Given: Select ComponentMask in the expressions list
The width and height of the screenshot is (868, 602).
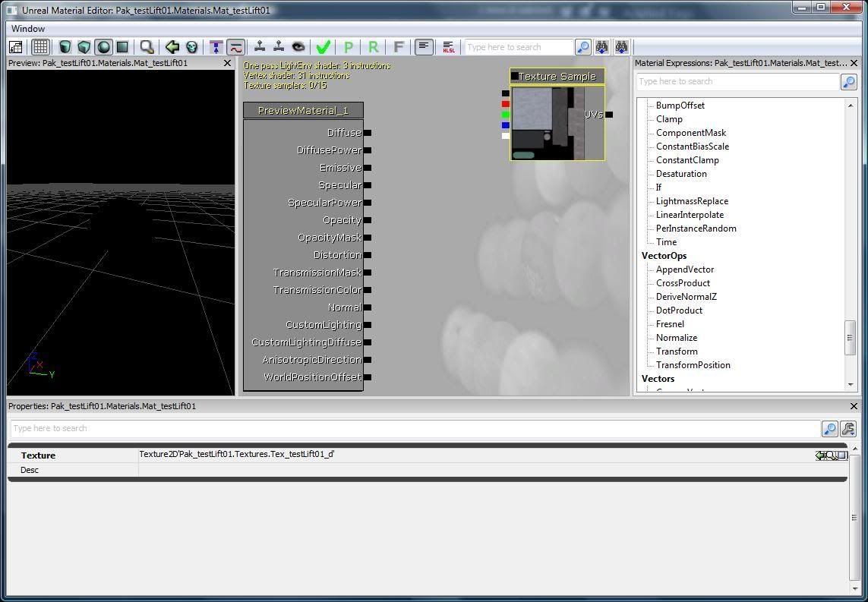Looking at the screenshot, I should [691, 133].
